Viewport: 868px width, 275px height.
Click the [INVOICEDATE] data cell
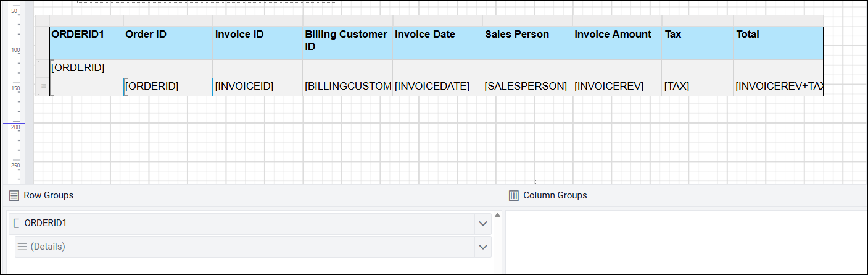437,87
